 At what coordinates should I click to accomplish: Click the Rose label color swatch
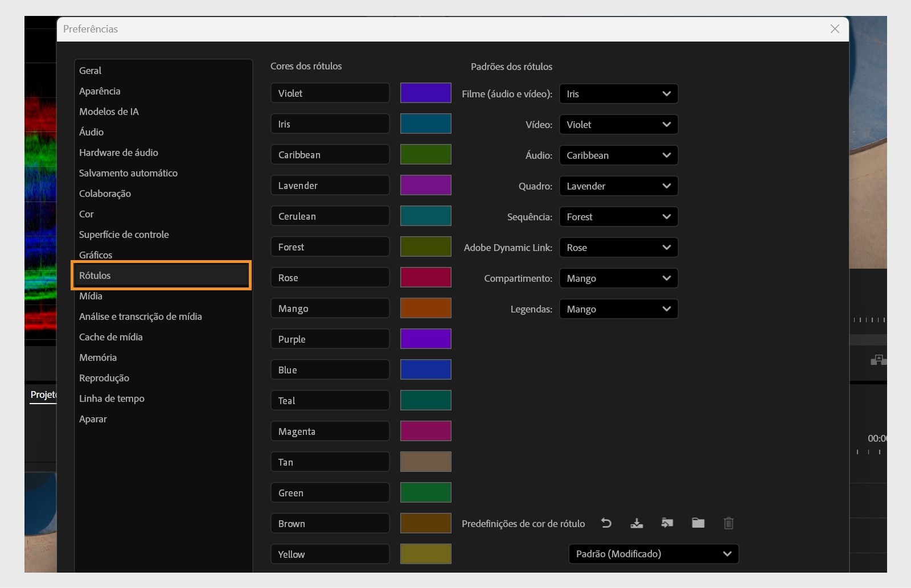[426, 277]
